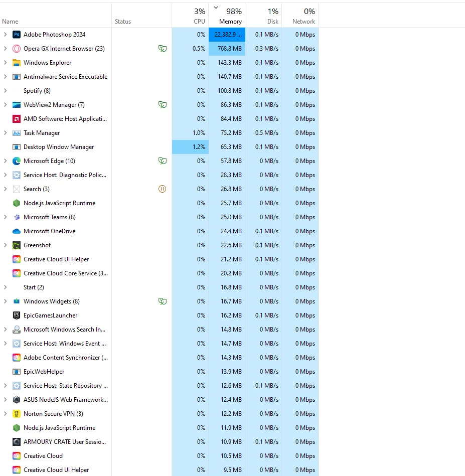Select the Creative Cloud UI Helper row at 9.5 MB
Viewport: 465px width, 476px height.
tap(159, 469)
